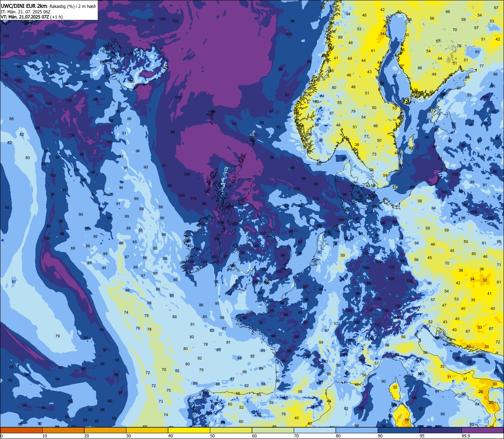The height and width of the screenshot is (439, 504).
Task: Click the '40' tick label on the legend bar
Action: [170, 436]
